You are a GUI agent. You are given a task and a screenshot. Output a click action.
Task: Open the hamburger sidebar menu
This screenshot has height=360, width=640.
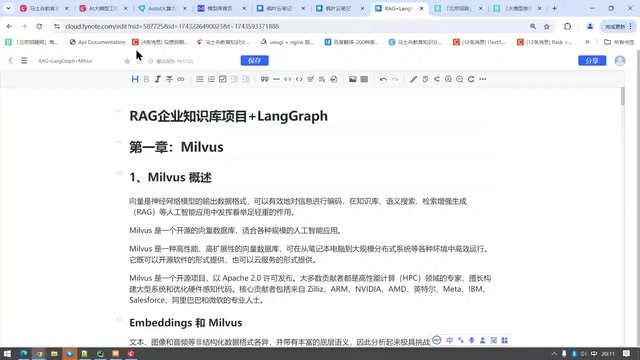point(24,60)
